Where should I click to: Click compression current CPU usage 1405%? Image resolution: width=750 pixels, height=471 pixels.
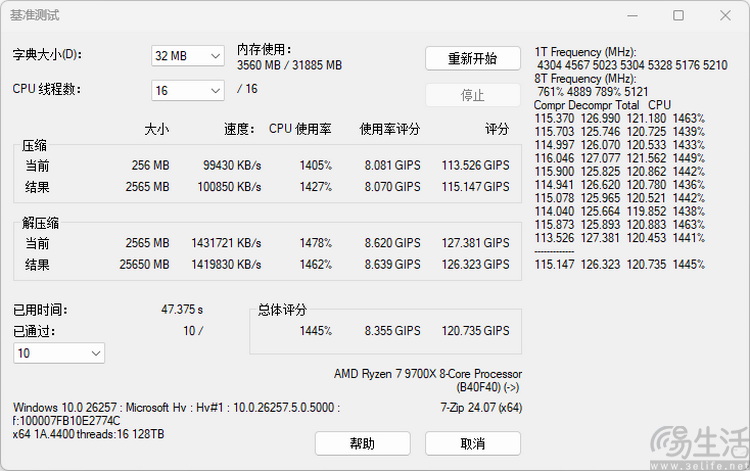tap(316, 165)
